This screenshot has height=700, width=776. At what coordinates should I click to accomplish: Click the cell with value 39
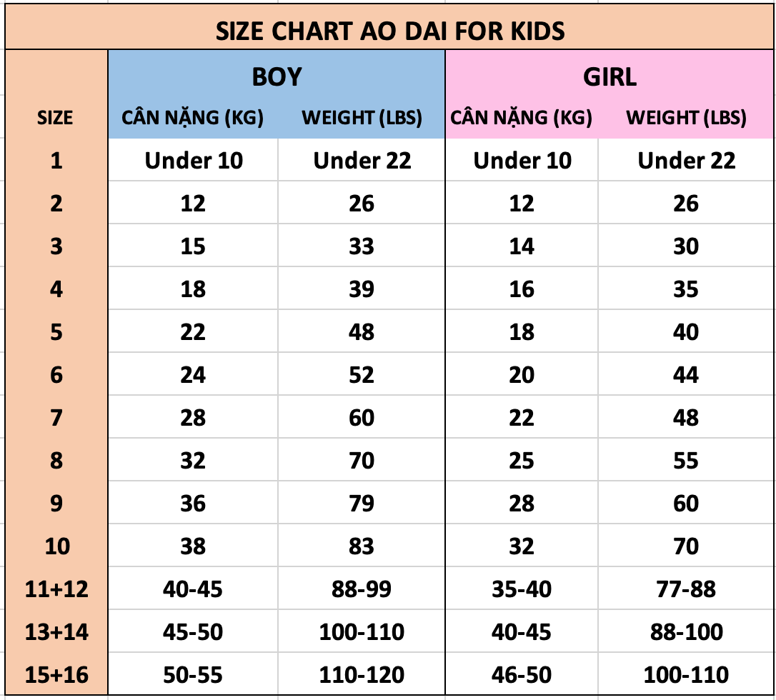(362, 289)
